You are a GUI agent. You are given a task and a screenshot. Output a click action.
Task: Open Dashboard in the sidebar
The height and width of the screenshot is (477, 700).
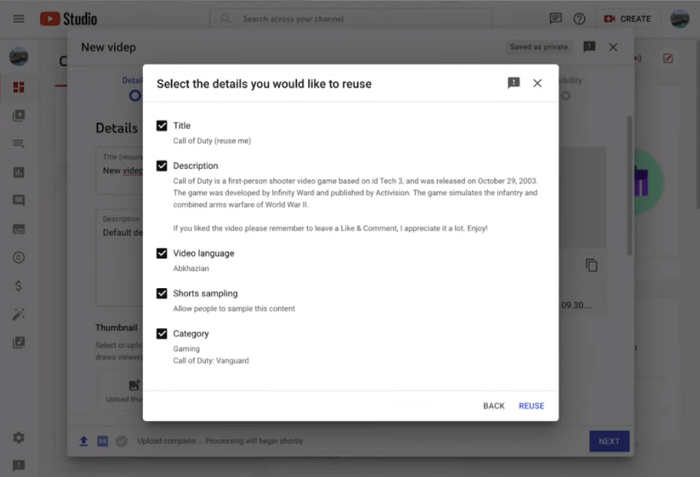click(19, 87)
